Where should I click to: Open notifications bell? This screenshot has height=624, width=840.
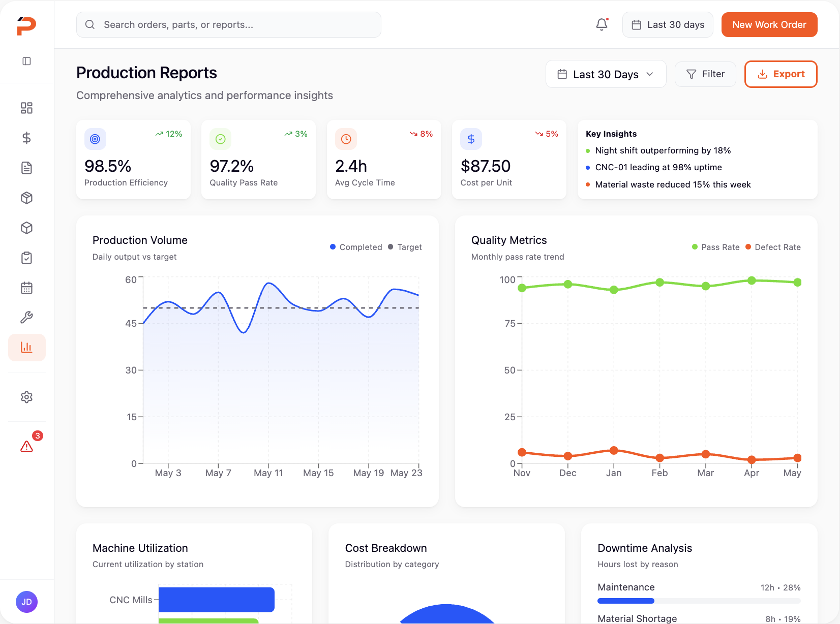[x=602, y=24]
